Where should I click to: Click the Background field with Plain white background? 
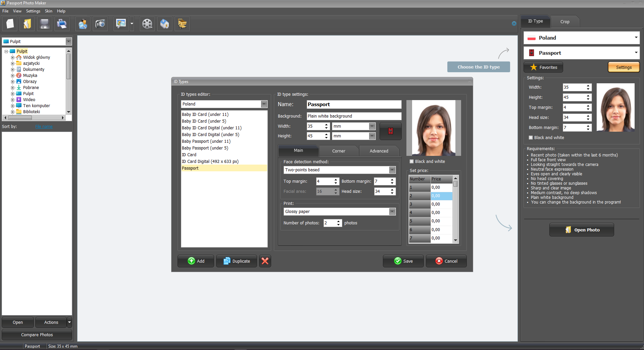tap(354, 116)
